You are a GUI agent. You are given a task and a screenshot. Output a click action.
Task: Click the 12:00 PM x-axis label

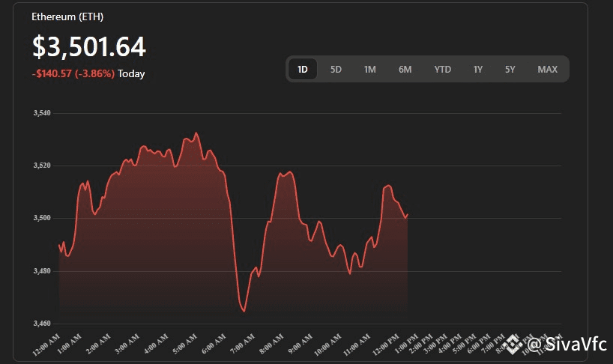click(x=385, y=345)
